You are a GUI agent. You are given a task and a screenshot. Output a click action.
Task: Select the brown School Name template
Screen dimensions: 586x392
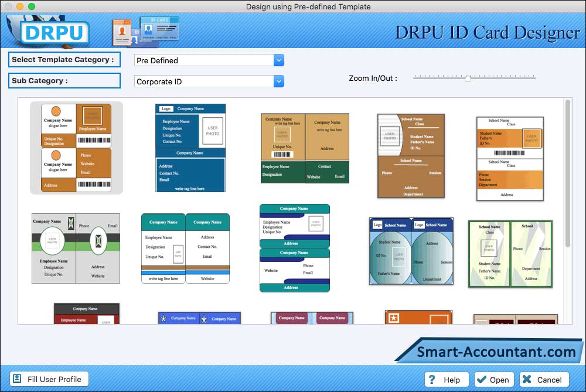coord(411,156)
